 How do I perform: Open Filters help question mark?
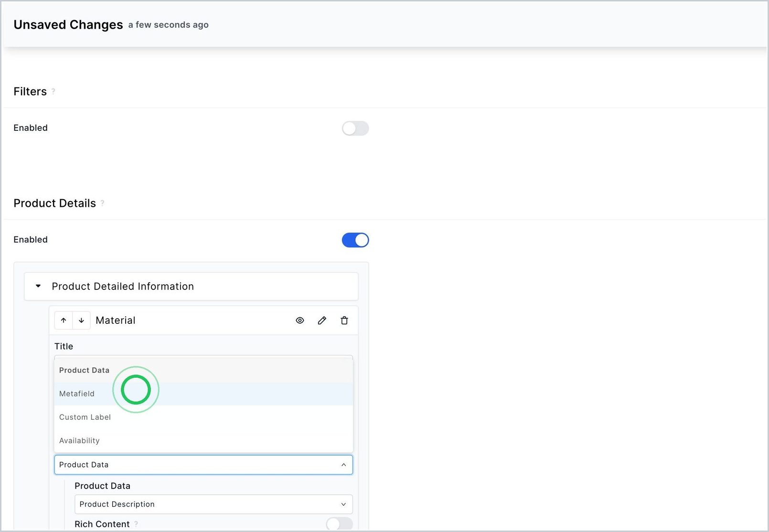tap(53, 91)
